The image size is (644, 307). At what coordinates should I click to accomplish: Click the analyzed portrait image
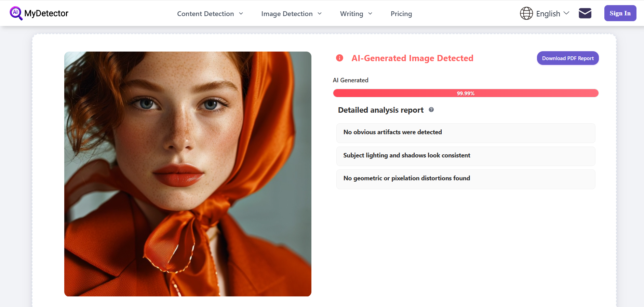[x=188, y=174]
